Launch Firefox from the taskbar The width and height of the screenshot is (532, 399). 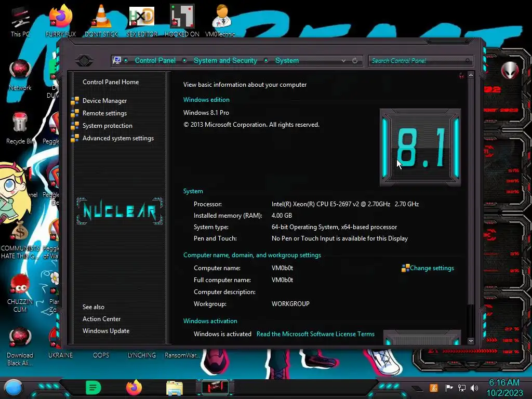[x=134, y=388]
